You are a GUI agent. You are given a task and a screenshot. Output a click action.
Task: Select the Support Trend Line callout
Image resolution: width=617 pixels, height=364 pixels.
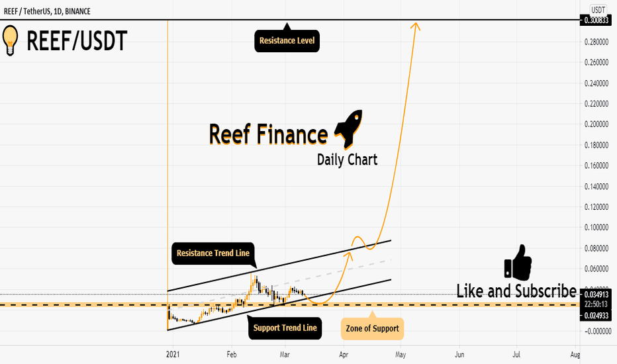point(285,327)
